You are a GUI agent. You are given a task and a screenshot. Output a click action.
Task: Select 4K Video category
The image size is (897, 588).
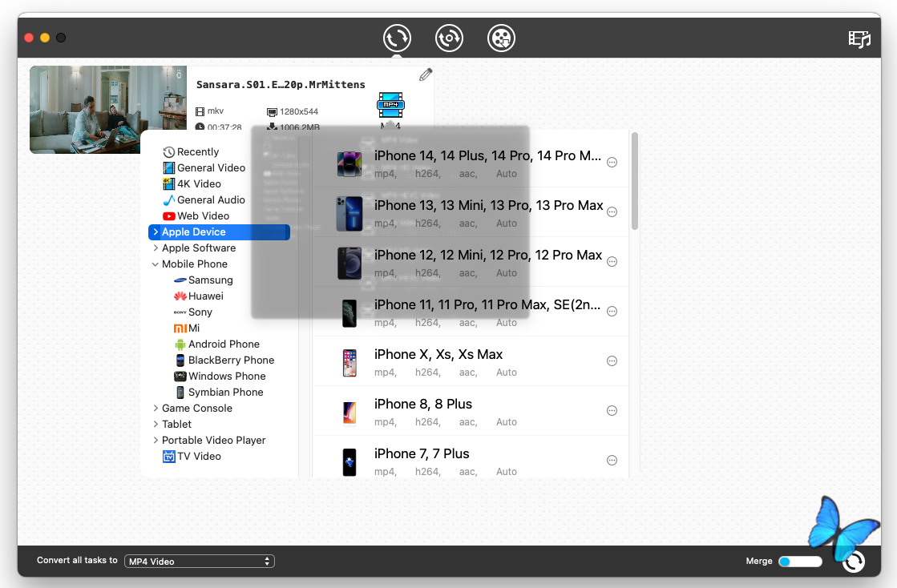[192, 184]
